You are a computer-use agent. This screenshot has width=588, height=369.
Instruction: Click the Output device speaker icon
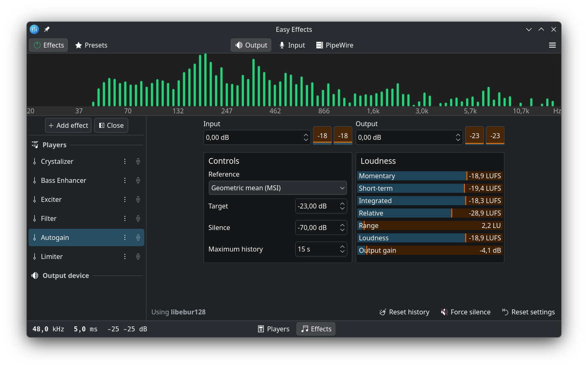tap(35, 276)
